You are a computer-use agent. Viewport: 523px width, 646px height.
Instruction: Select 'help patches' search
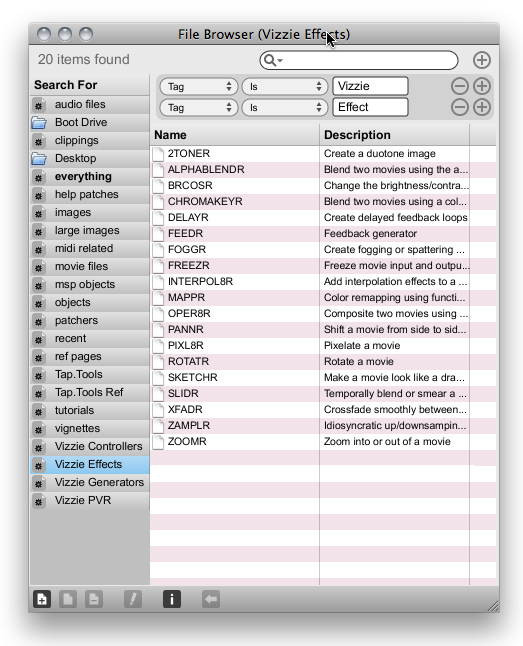(x=90, y=194)
